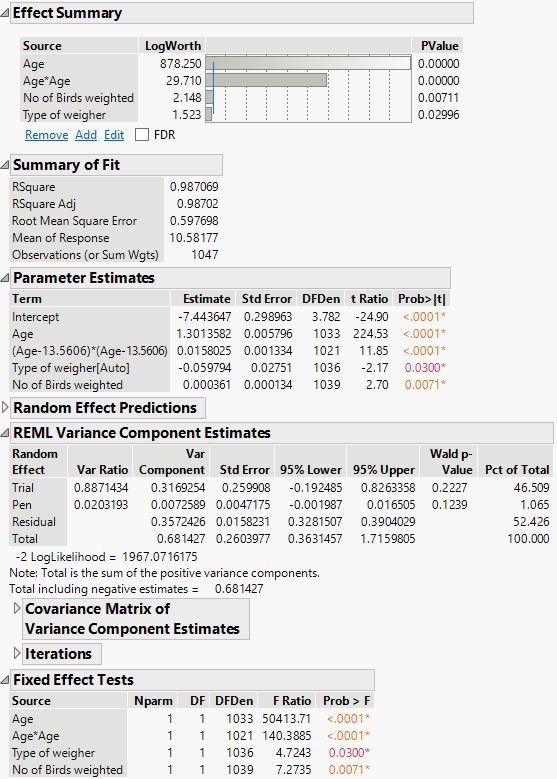Collapse REML Variance Component Estimates section
Viewport: 557px width, 779px height.
coord(4,433)
